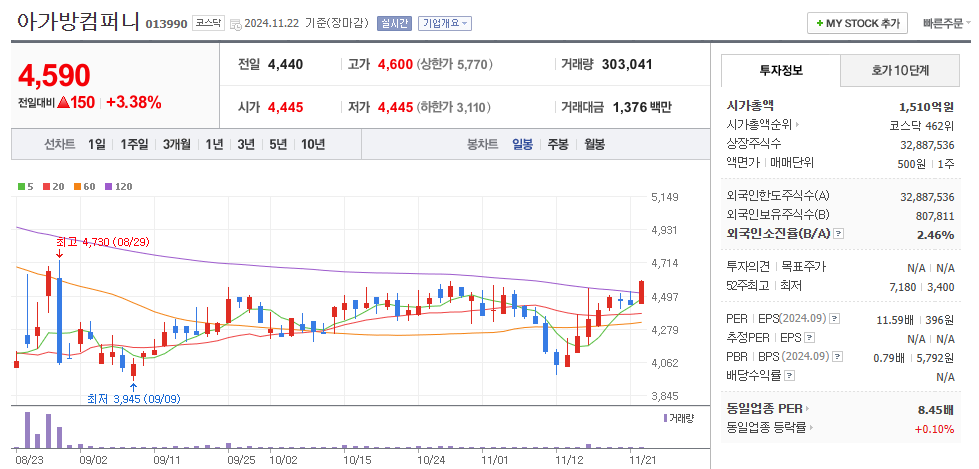The height and width of the screenshot is (469, 979).
Task: Click the help icon next to 외국인소진율(B/A)
Action: coord(839,234)
